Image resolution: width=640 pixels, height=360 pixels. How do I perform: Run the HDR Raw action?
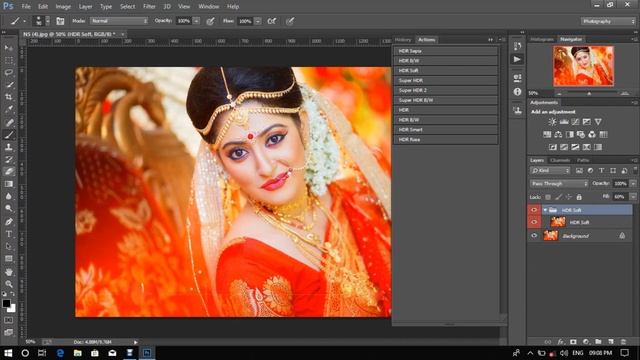[x=445, y=139]
